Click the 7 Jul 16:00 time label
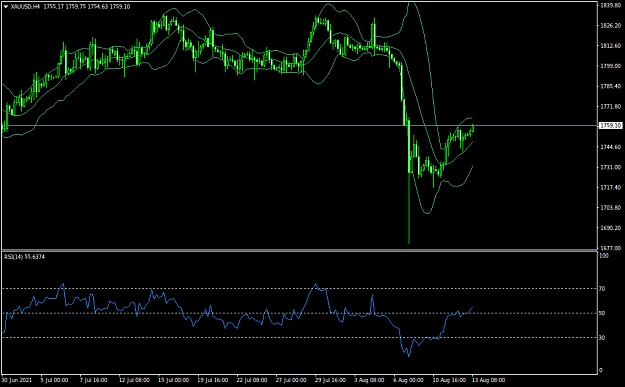Screen dimensions: 625x387 [93, 380]
